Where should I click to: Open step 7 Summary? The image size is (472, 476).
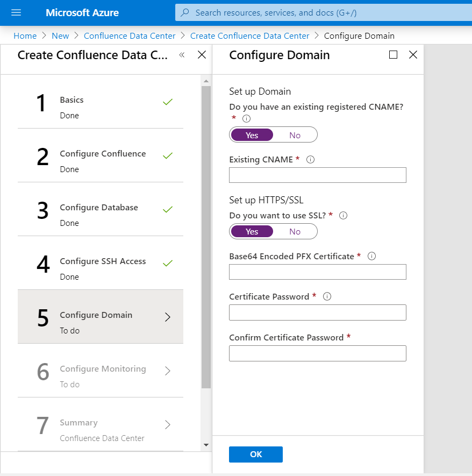(101, 424)
